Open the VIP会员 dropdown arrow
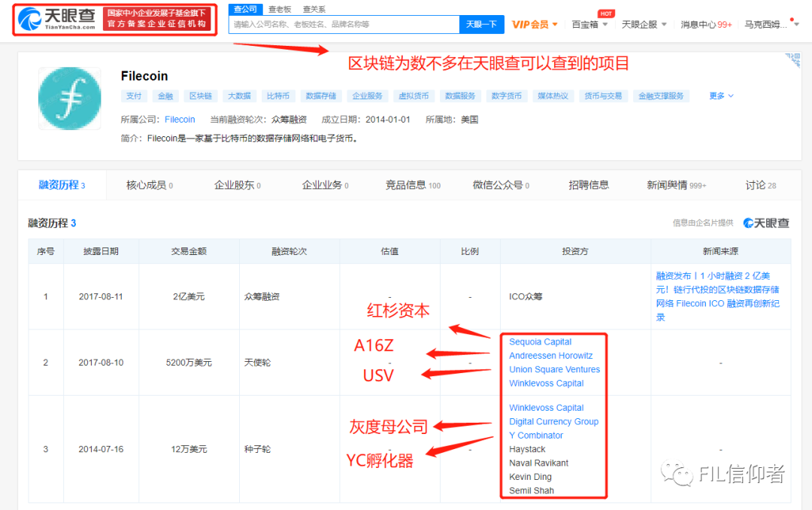This screenshot has width=812, height=510. [554, 24]
